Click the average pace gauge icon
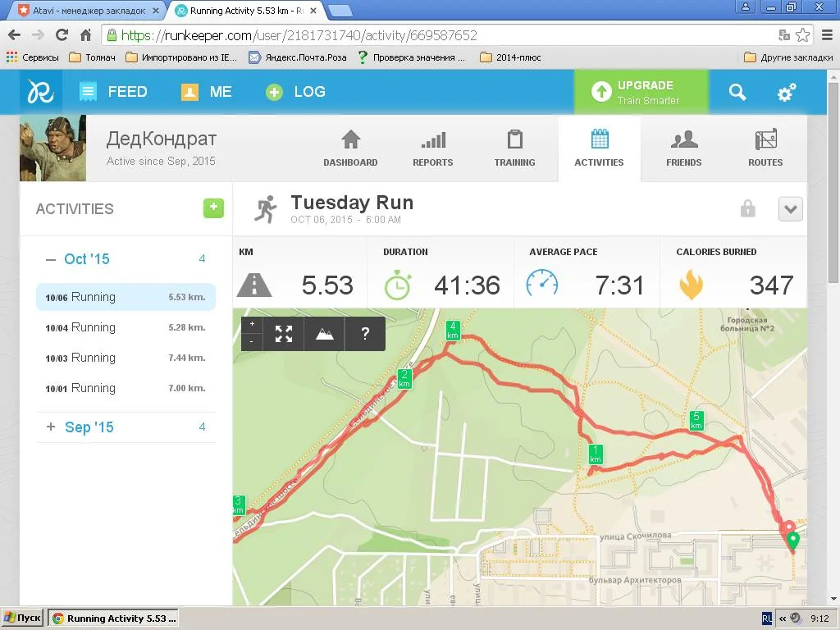 click(541, 283)
